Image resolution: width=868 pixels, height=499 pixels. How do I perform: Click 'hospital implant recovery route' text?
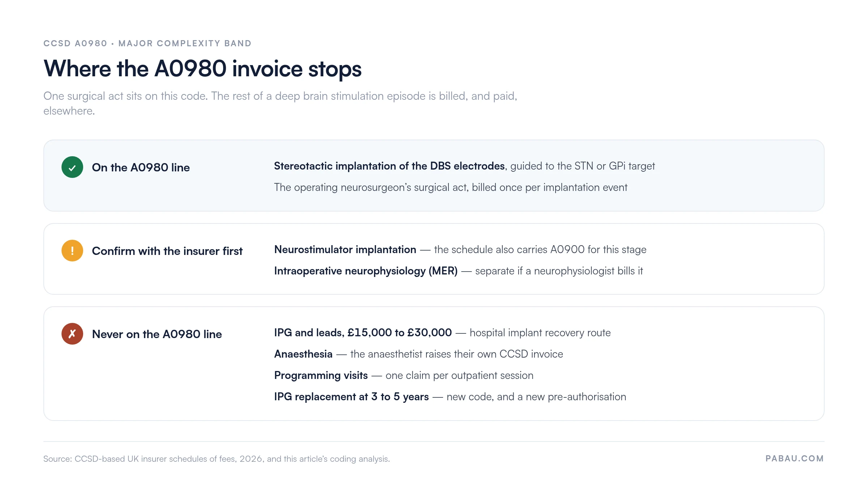(540, 333)
